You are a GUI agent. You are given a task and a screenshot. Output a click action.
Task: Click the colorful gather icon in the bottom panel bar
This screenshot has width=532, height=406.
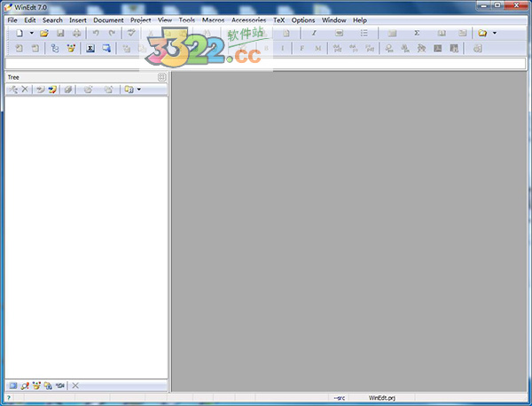(36, 386)
